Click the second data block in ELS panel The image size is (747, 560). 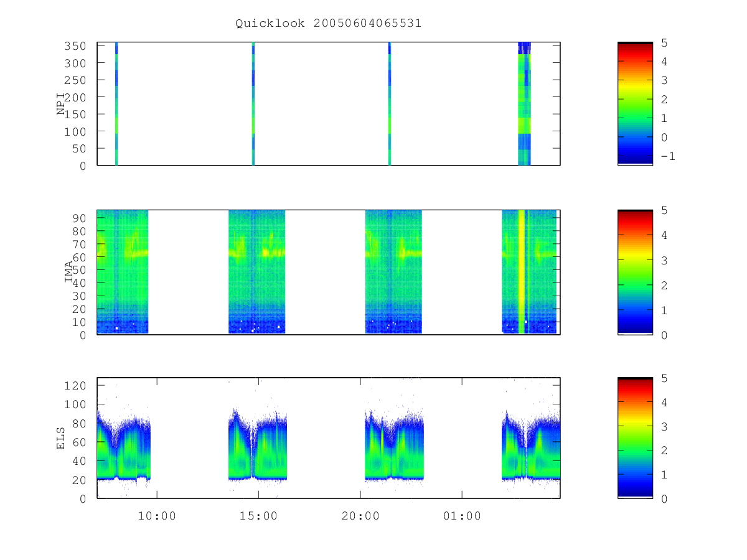click(x=258, y=445)
